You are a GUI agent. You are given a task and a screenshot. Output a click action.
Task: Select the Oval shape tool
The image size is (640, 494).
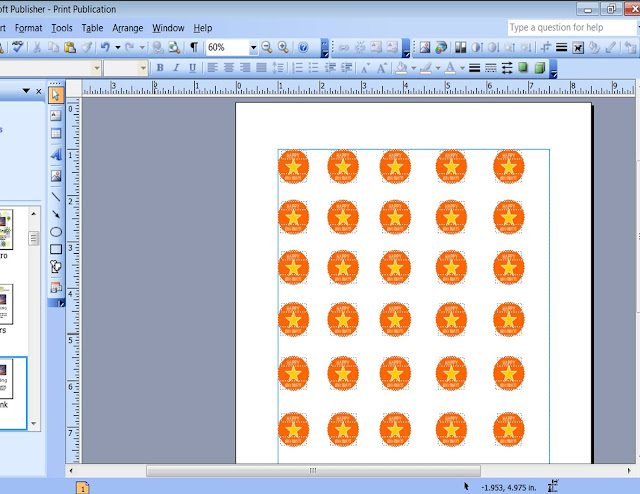pos(56,232)
